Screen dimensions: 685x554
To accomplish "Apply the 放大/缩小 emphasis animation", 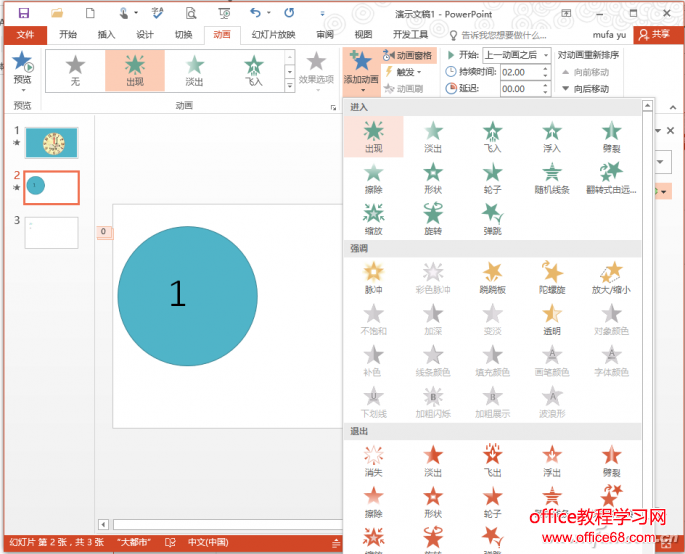I will coord(611,277).
